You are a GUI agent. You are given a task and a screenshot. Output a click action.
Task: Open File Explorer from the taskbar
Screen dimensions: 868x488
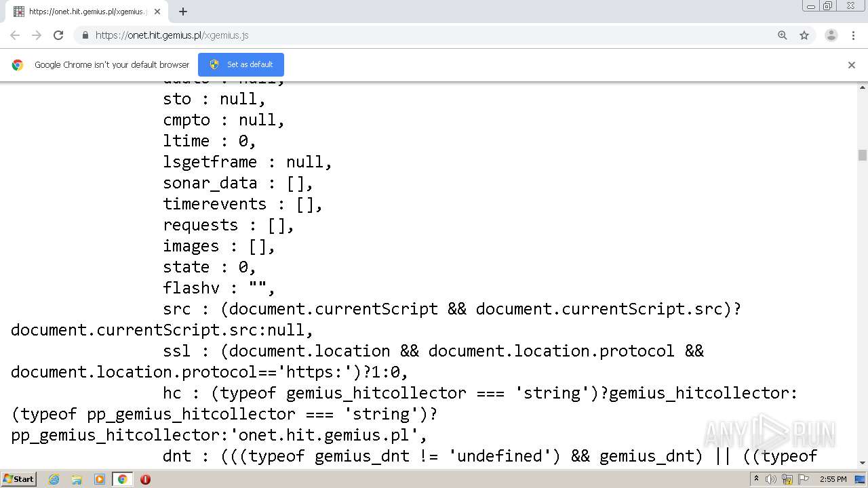pos(77,479)
